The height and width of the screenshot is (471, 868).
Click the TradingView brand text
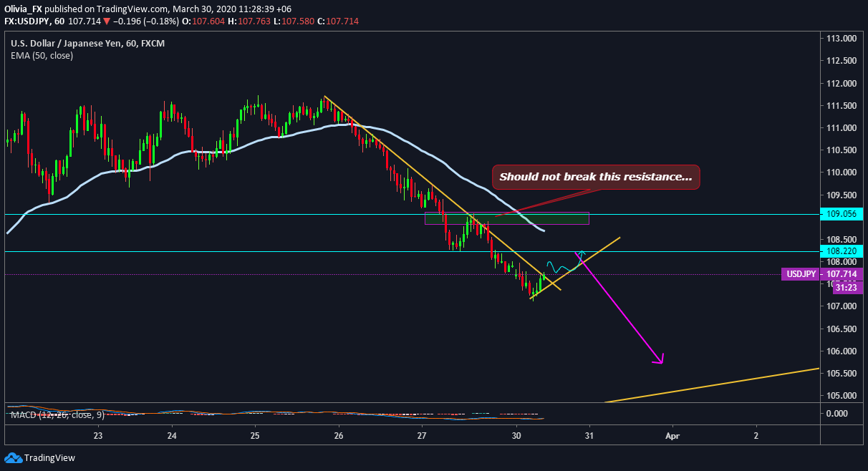[49, 458]
